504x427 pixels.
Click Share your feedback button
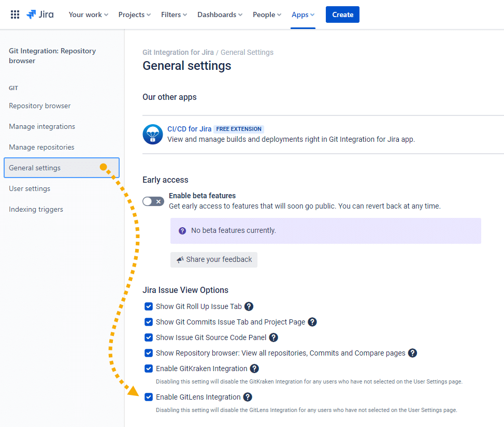(214, 260)
